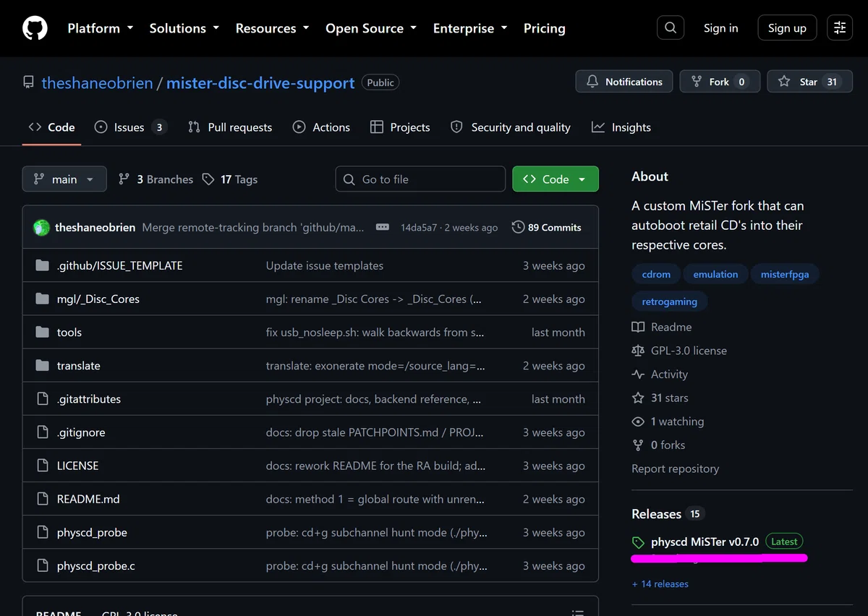Viewport: 868px width, 616px height.
Task: Open the LICENSE file
Action: [77, 465]
